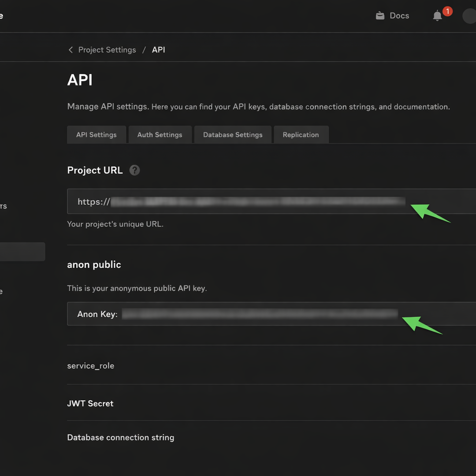Open the Docs link text
The width and height of the screenshot is (476, 476).
tap(399, 16)
